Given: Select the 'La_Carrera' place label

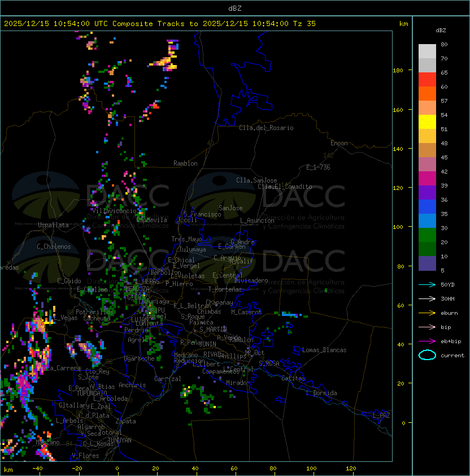Looking at the screenshot, I should 63,368.
